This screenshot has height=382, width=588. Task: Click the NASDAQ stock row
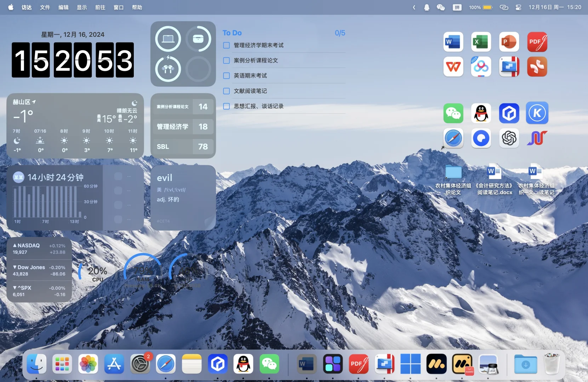tap(39, 249)
